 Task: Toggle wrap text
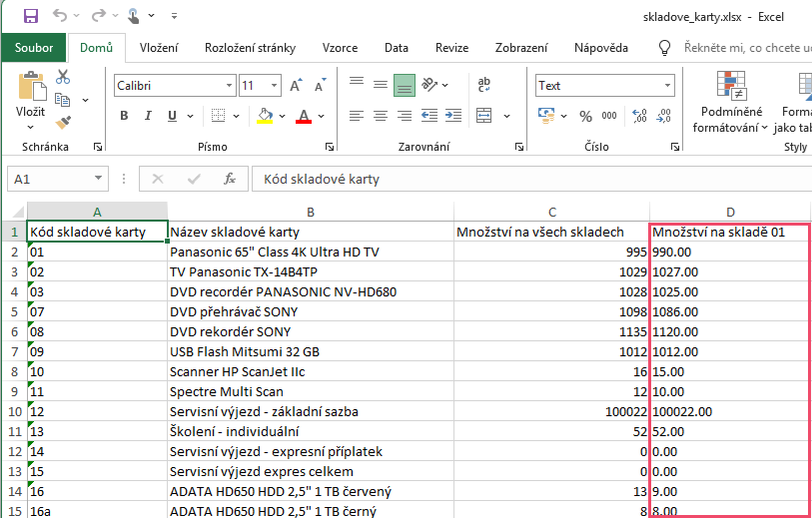point(484,85)
